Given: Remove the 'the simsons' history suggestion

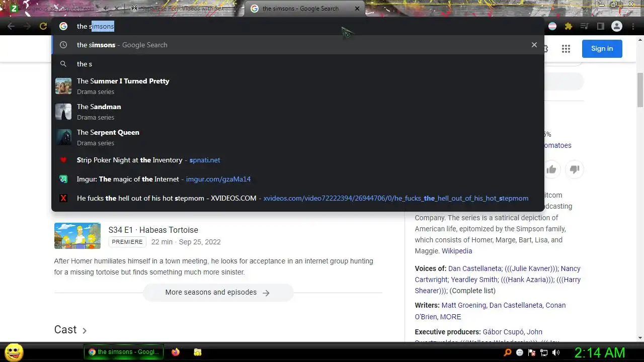Looking at the screenshot, I should coord(534,45).
